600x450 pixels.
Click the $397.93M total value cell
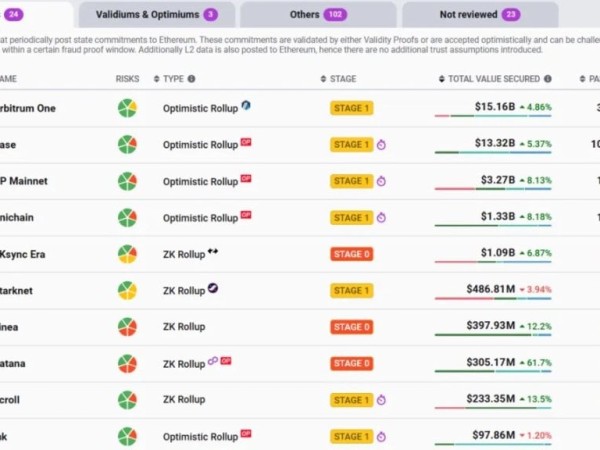(491, 326)
